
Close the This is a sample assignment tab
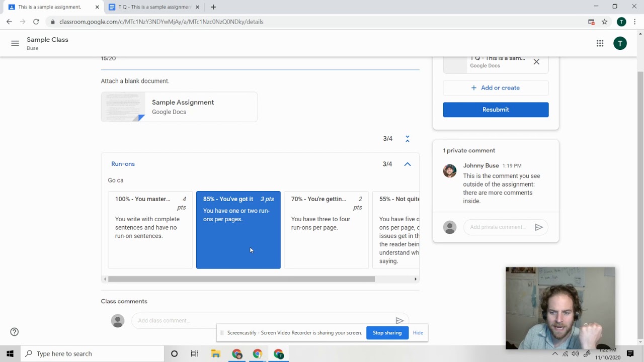coord(97,7)
